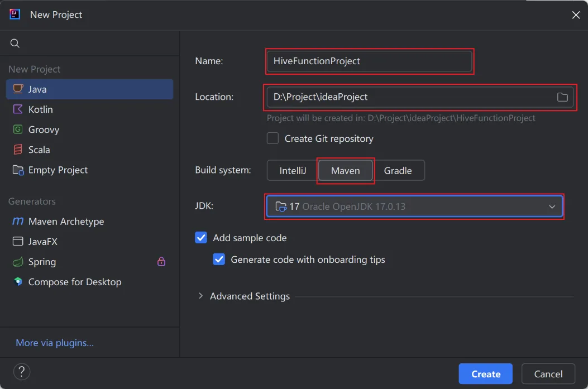
Task: Click the lock icon beside Spring
Action: pyautogui.click(x=161, y=261)
